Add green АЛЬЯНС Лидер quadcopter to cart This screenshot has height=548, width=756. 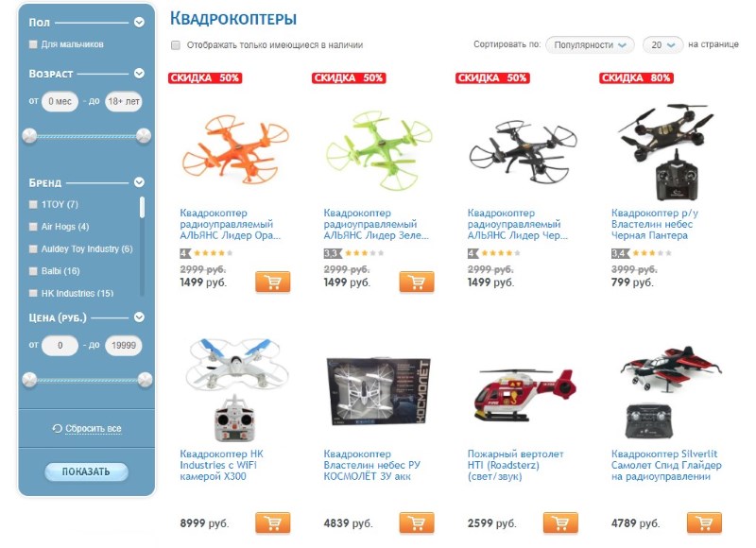(x=417, y=282)
